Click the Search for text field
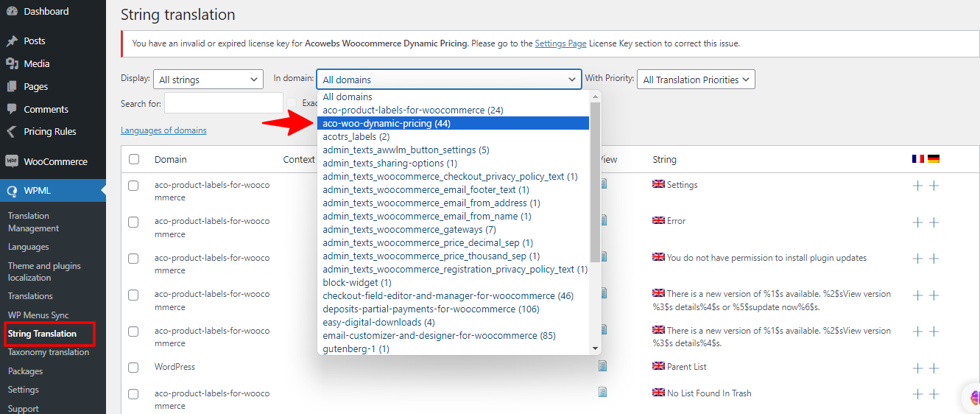This screenshot has height=414, width=980. (224, 103)
